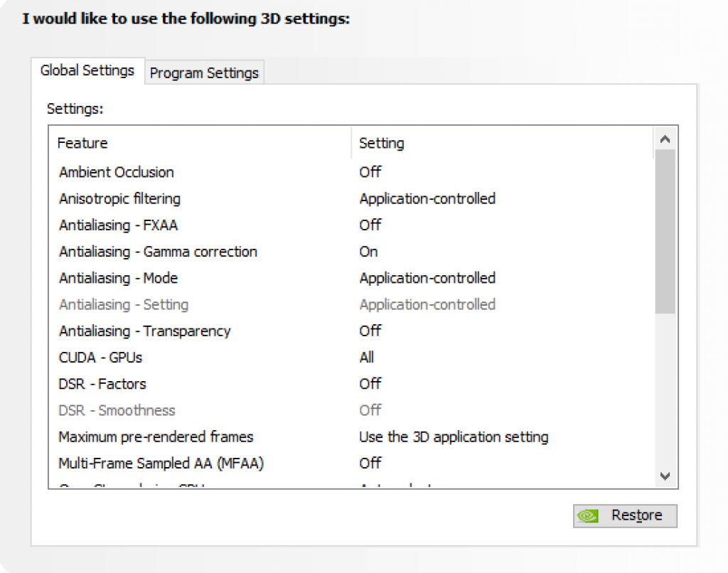Click the greyed-out DSR - Smoothness row
Screen dimensions: 728x573
117,410
